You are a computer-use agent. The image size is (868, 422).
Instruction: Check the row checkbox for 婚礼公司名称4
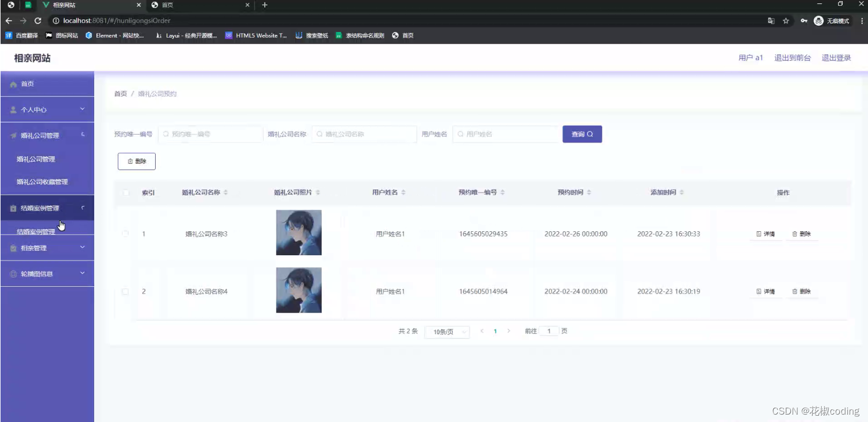pos(126,291)
